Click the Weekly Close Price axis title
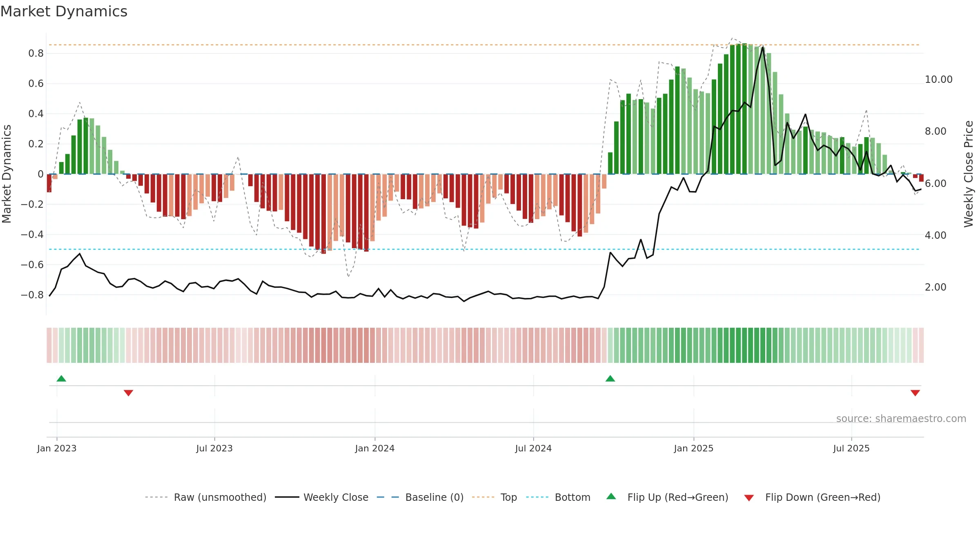Viewport: 980px width, 551px height. [x=969, y=174]
